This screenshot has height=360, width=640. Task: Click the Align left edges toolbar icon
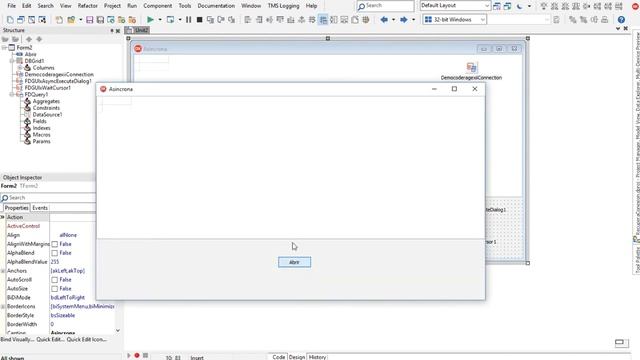[x=248, y=20]
